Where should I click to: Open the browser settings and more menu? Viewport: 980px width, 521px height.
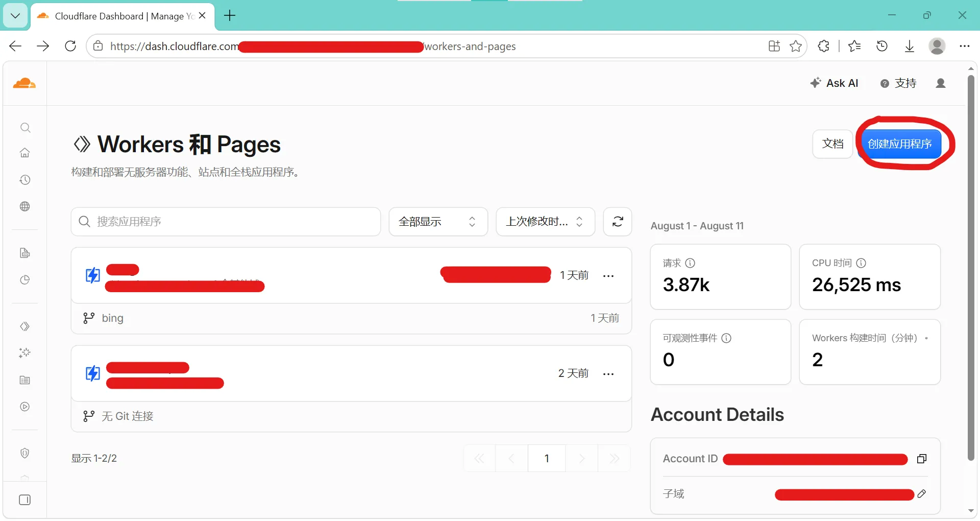point(964,46)
